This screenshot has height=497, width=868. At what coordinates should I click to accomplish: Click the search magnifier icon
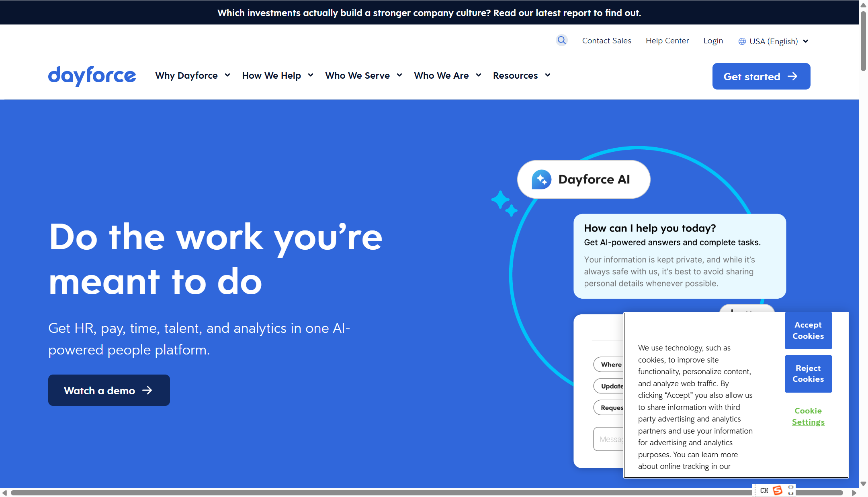click(x=561, y=40)
